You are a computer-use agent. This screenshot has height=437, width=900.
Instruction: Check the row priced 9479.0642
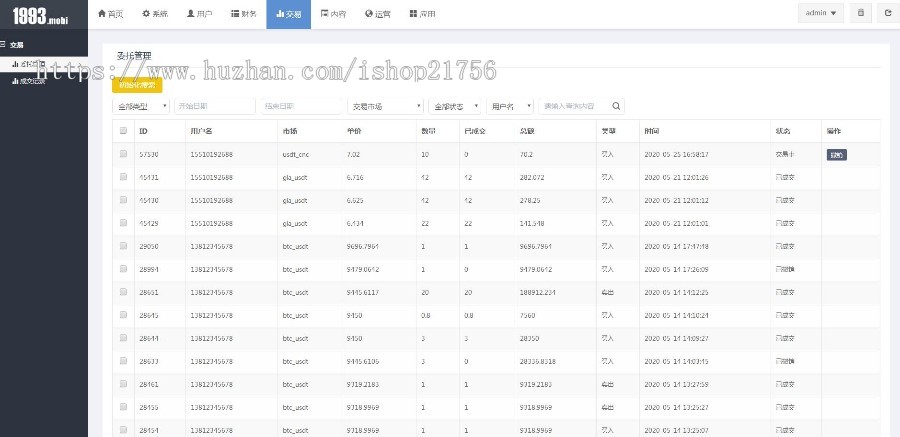click(x=123, y=269)
